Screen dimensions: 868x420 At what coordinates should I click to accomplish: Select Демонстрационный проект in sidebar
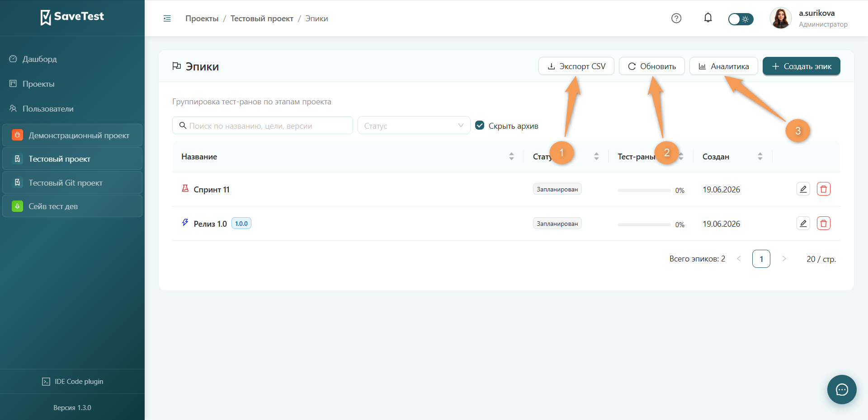[72, 135]
